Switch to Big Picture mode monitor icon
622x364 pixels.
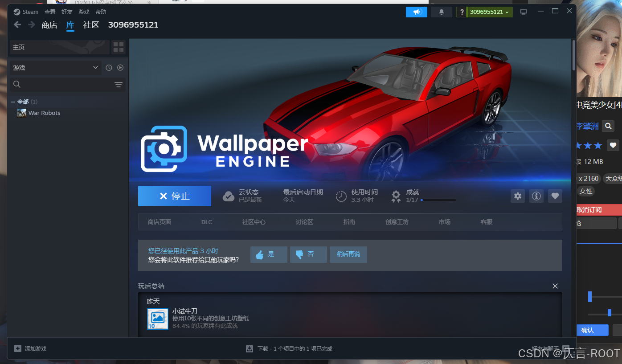pos(524,12)
